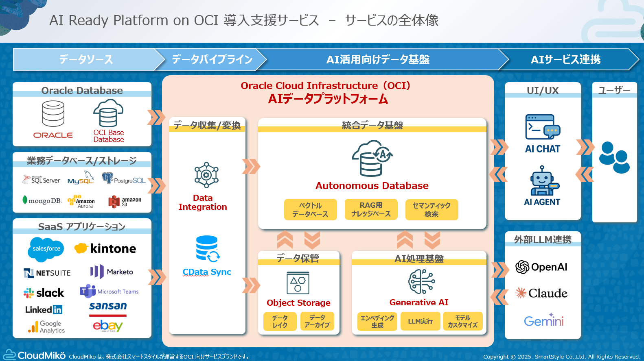Click the RAG用ナレッジベース button
Viewport: 644px width, 361px height.
(x=371, y=209)
